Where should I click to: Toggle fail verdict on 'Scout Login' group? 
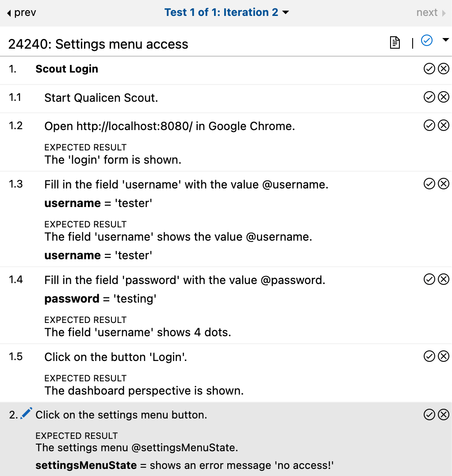(444, 69)
